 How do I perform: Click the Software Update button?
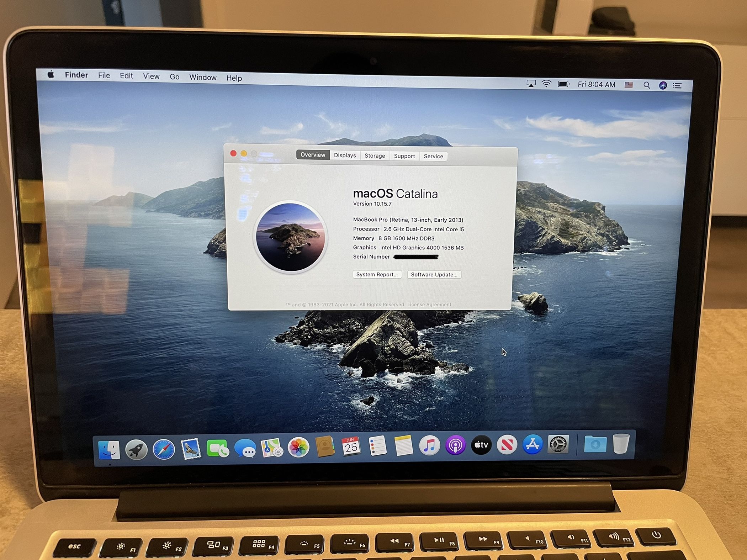click(434, 274)
